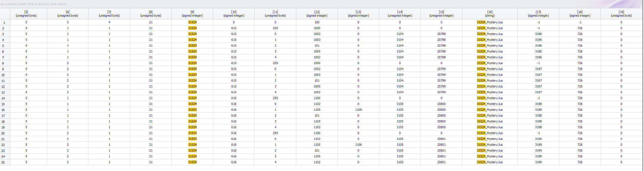Screen dimensions: 644x171
Task: Select cell 3 in row 1 column [6]
Action: (x=68, y=22)
